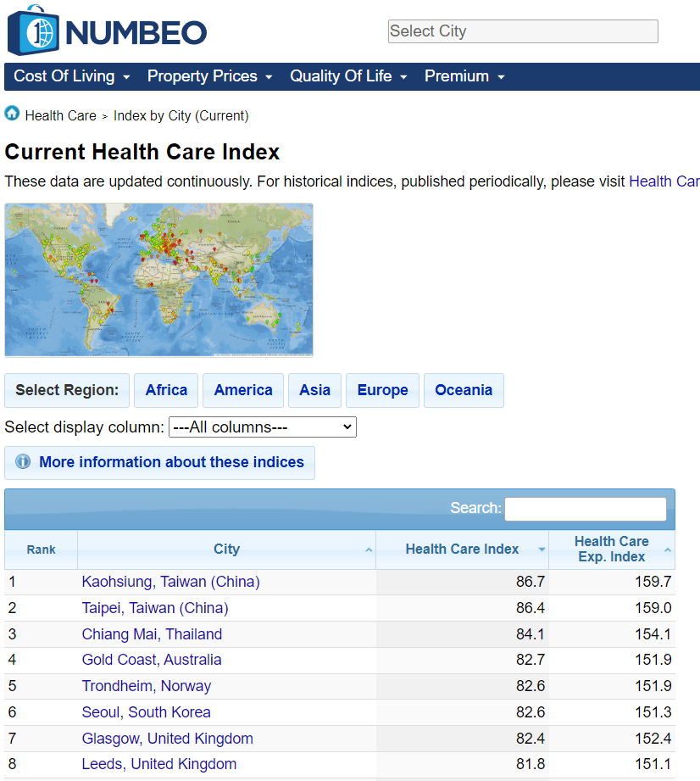Image resolution: width=700 pixels, height=781 pixels.
Task: Click the home icon in the breadcrumb
Action: coord(12,114)
